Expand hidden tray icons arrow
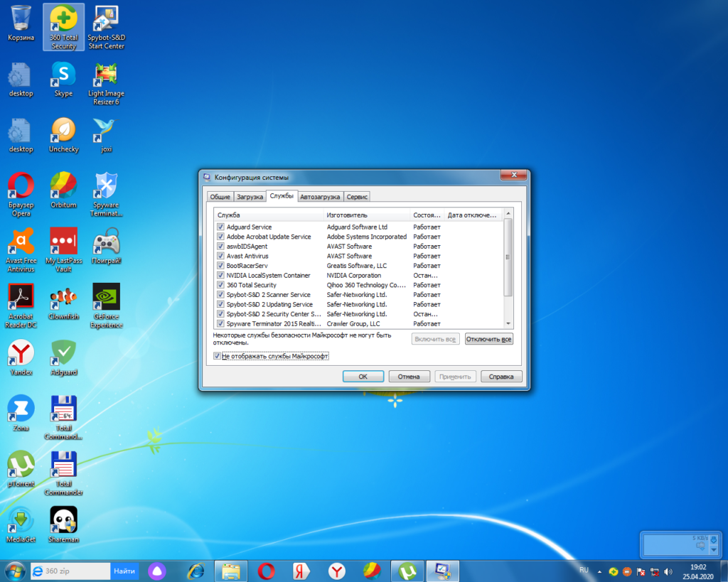This screenshot has width=728, height=582. [x=599, y=572]
